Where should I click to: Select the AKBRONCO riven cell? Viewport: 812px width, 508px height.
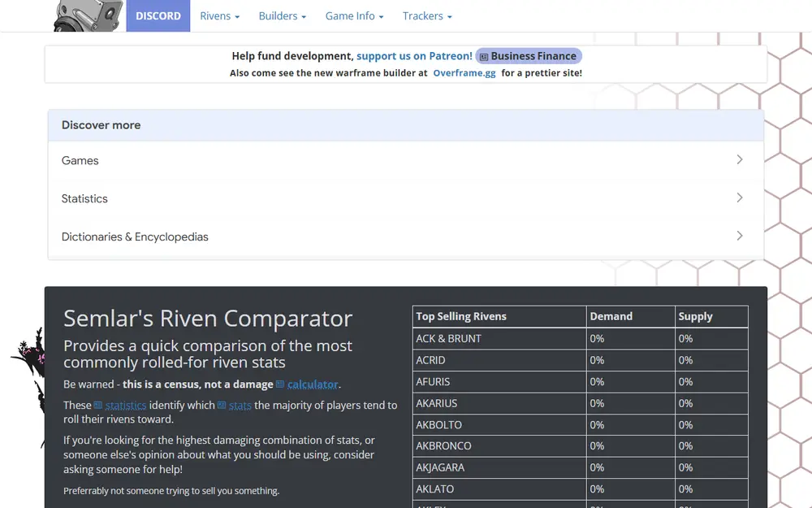point(499,445)
